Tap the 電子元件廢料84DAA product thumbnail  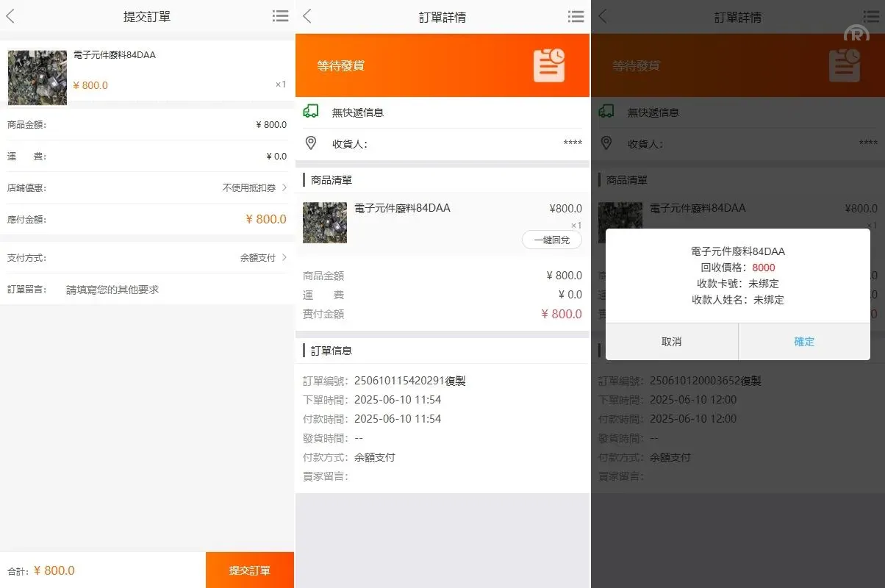pos(37,76)
